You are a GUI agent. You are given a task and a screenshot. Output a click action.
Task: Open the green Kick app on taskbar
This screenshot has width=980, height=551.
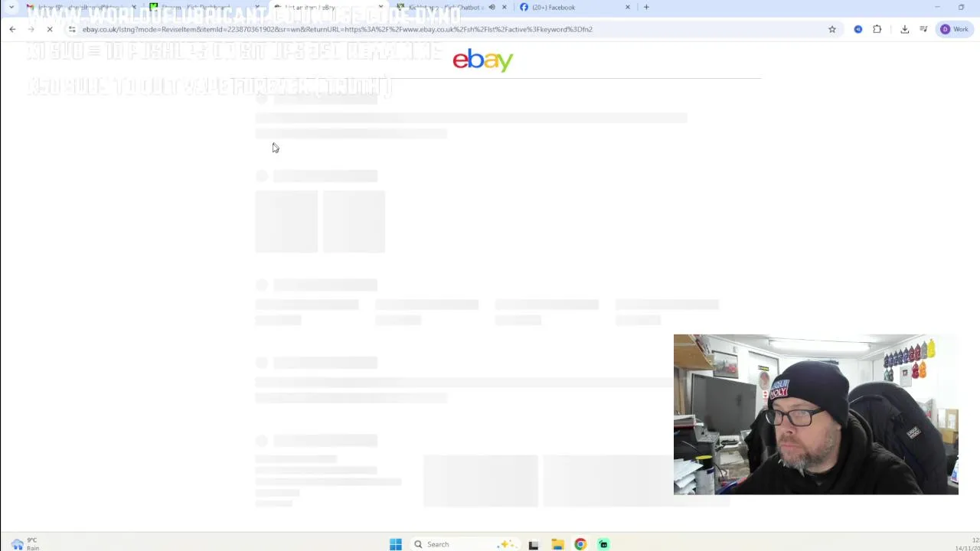click(x=603, y=544)
